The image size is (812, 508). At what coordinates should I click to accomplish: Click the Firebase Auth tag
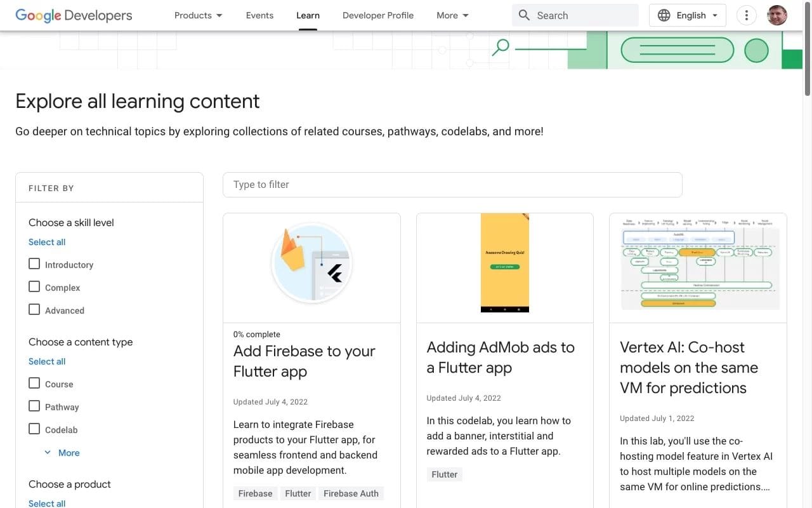click(x=351, y=493)
